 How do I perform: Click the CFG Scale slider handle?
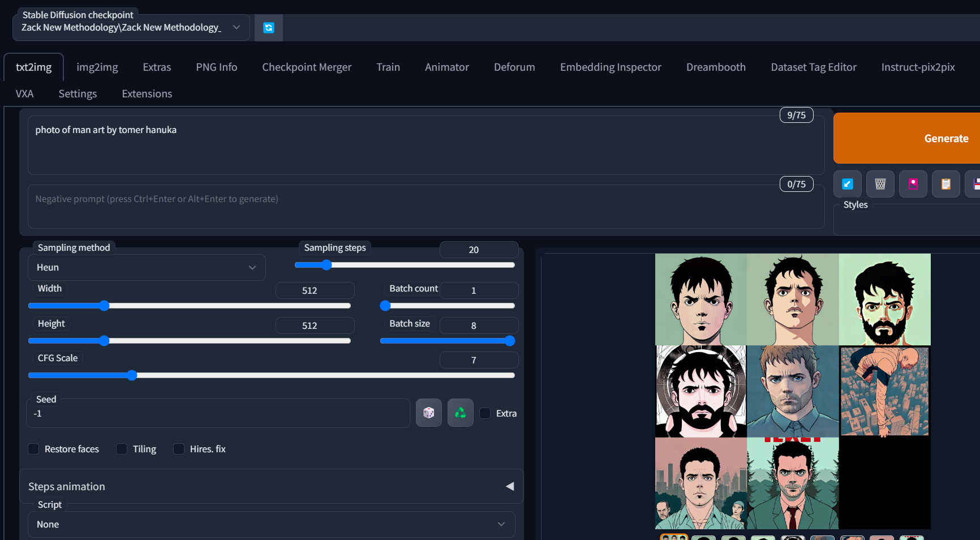(x=132, y=375)
